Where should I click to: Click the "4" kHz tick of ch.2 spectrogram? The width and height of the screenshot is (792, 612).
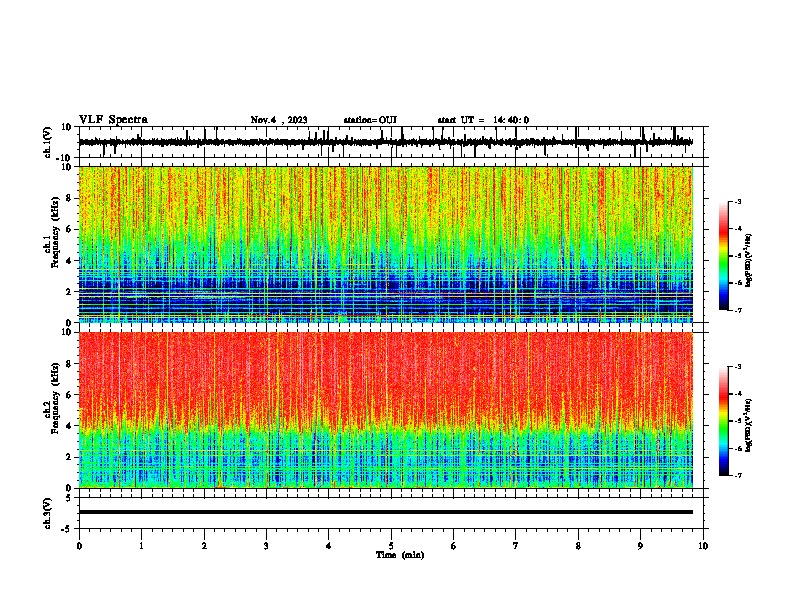69,426
